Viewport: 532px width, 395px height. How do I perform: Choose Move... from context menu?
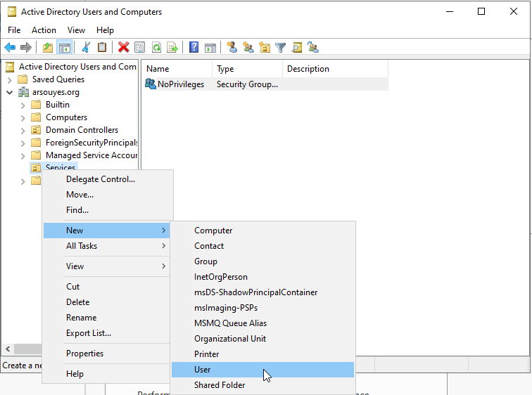point(106,195)
